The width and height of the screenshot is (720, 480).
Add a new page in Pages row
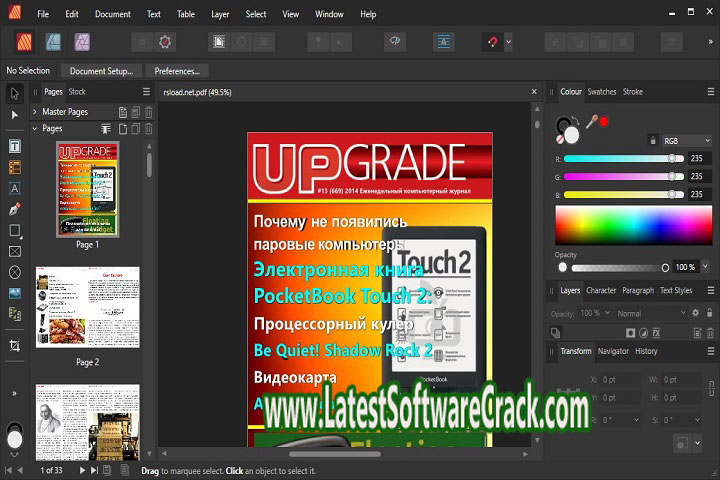123,129
